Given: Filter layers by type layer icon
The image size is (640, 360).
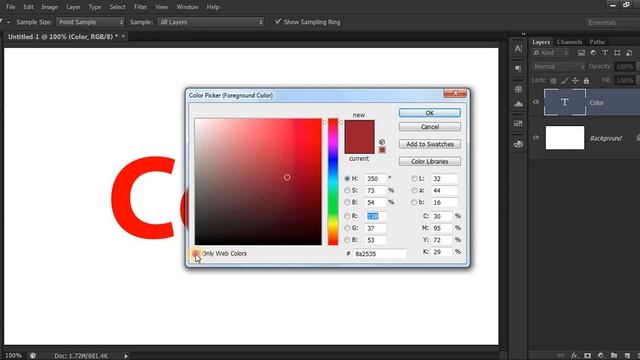Looking at the screenshot, I should click(x=605, y=53).
